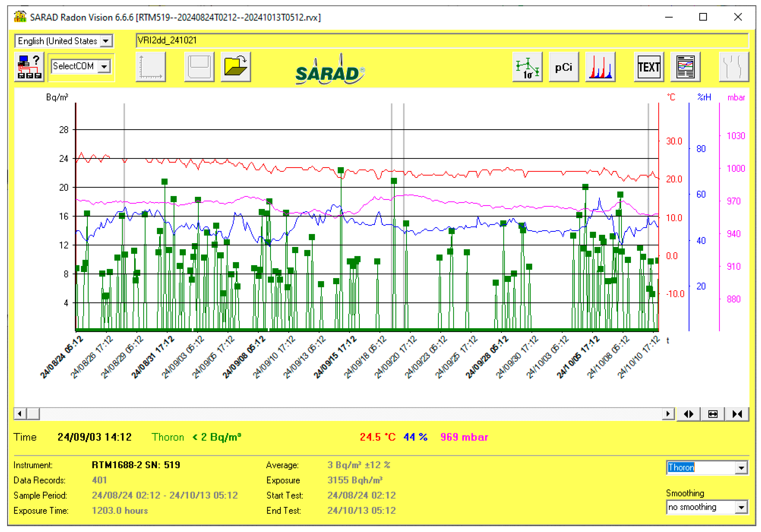Click the fit-to-width zoom button
Viewport: 761px width, 532px height.
(713, 414)
